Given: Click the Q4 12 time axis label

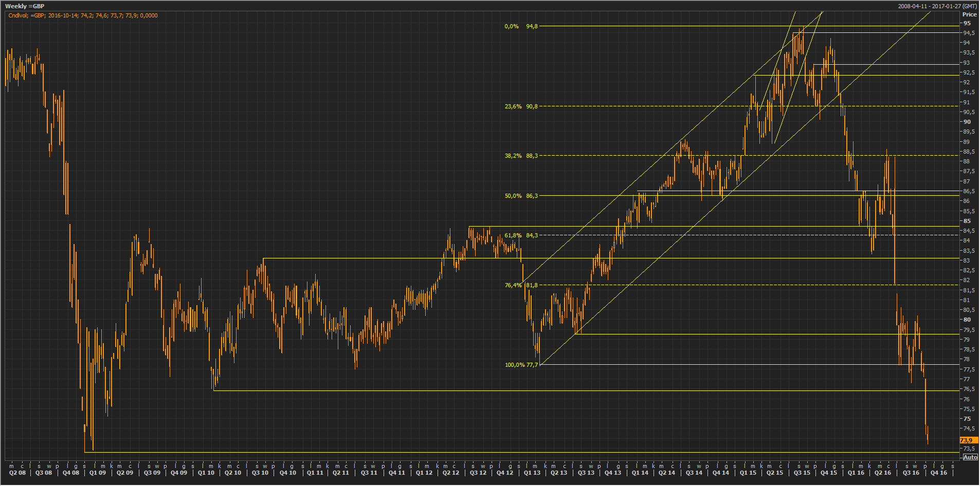Looking at the screenshot, I should tap(505, 473).
